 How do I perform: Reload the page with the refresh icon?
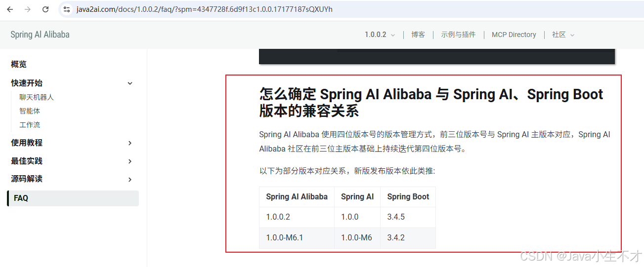click(x=45, y=9)
